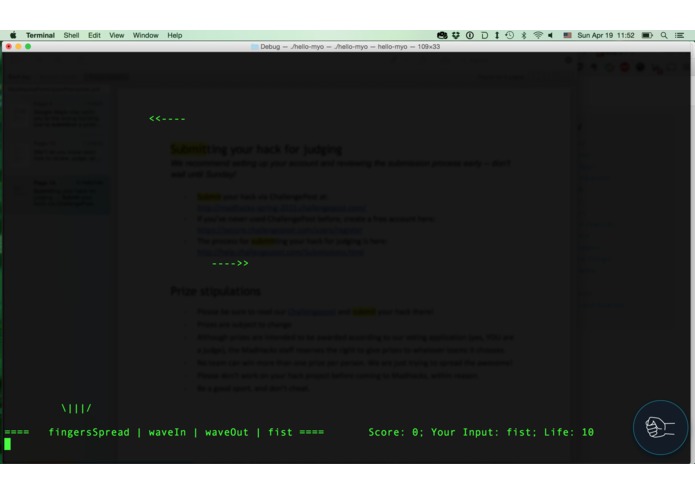Click the cloud sync menu bar icon
The height and width of the screenshot is (494, 695).
point(442,35)
